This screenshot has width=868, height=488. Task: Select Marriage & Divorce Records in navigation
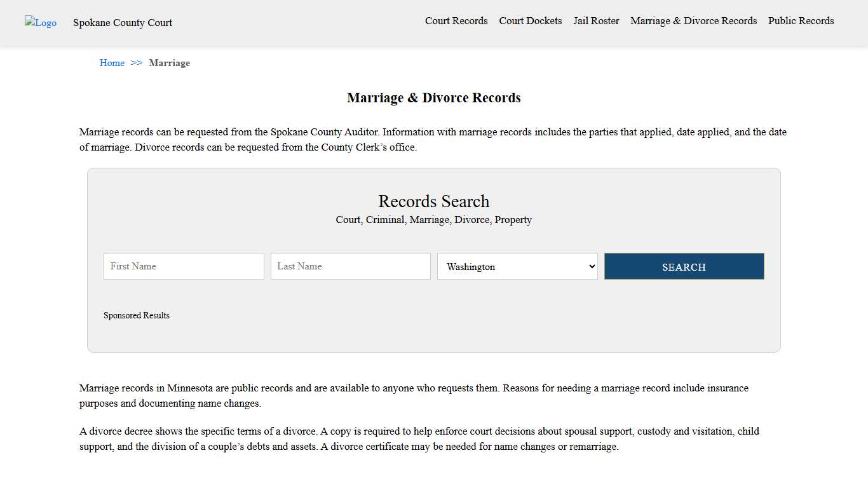(x=693, y=20)
